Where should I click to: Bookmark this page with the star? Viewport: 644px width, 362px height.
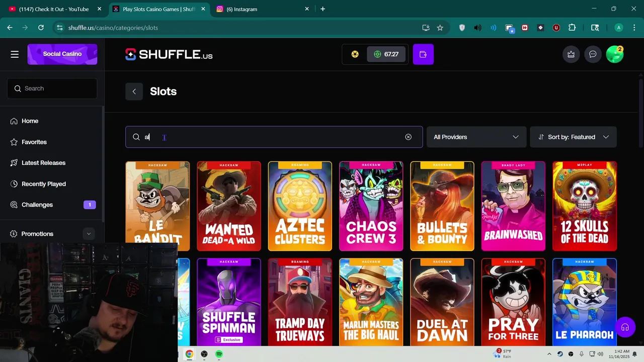[x=440, y=28]
